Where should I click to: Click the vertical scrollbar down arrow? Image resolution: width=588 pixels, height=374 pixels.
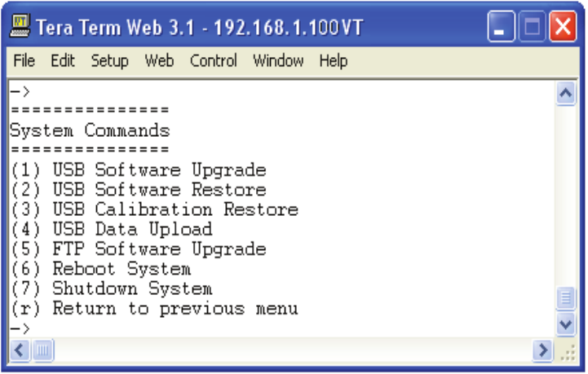(x=565, y=324)
